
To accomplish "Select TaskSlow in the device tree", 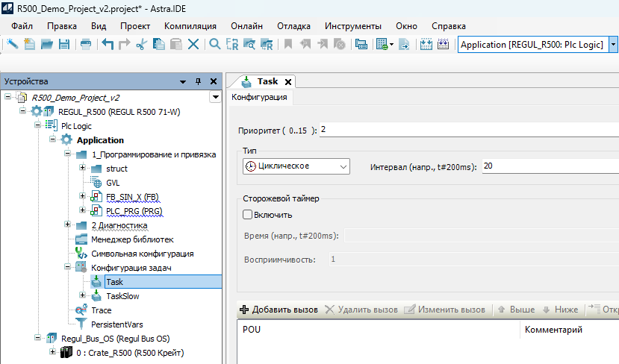I will (x=122, y=296).
